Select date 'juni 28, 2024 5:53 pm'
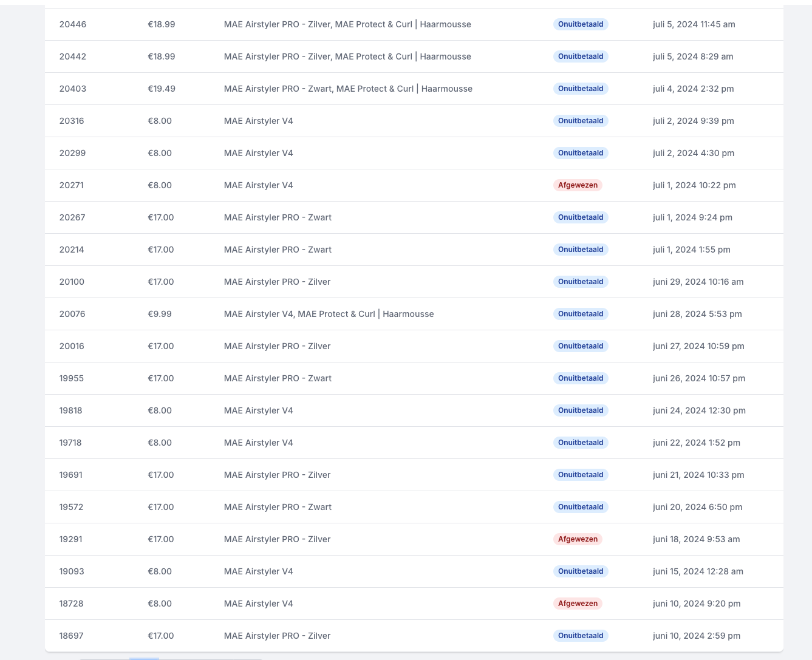 (x=697, y=314)
